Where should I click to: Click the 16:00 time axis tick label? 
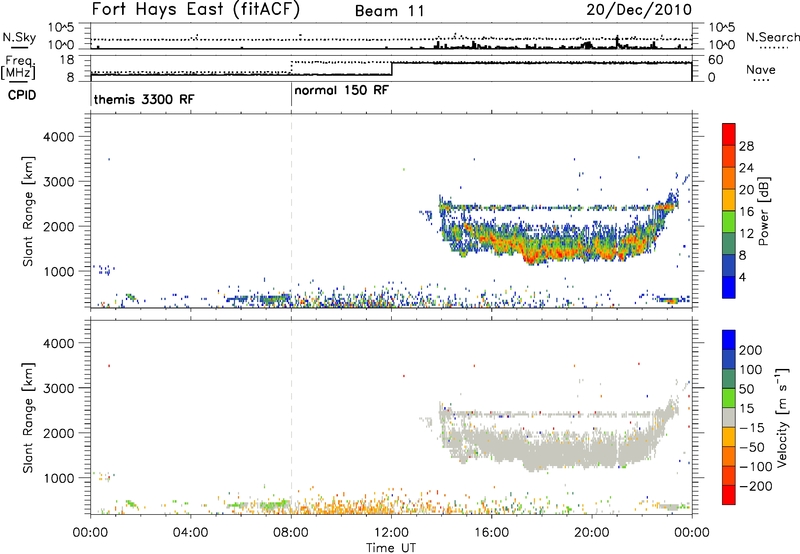coord(491,533)
